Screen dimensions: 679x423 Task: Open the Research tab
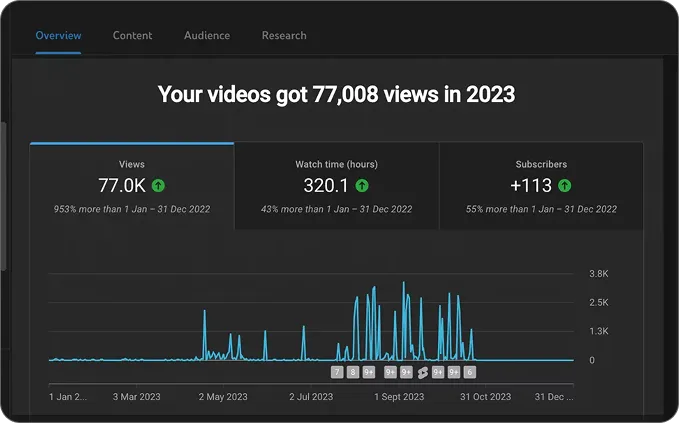point(284,36)
